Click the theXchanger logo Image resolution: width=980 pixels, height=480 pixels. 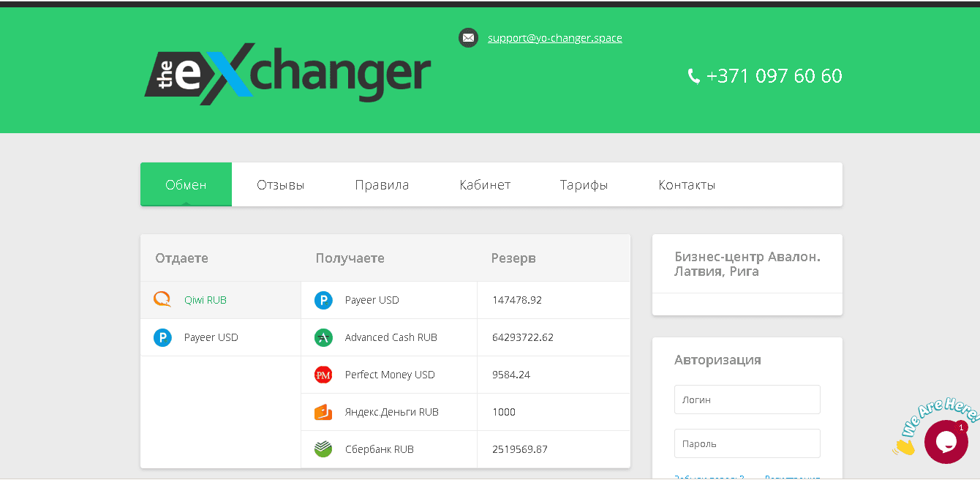[287, 72]
